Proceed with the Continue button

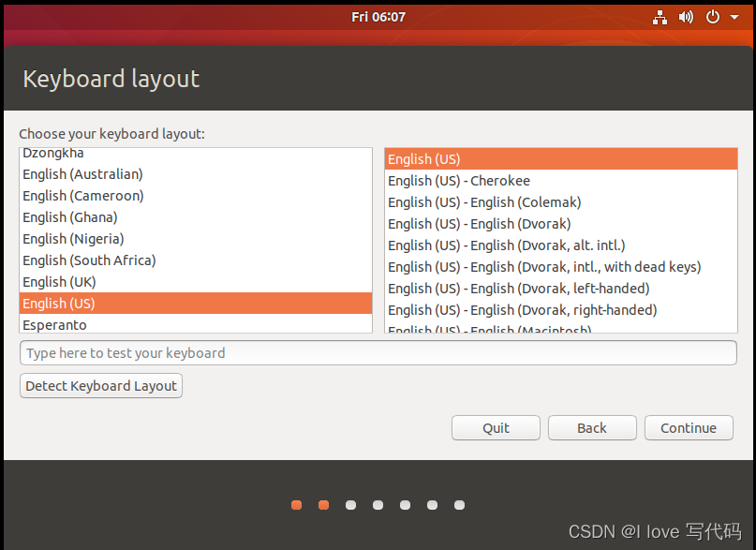[689, 428]
